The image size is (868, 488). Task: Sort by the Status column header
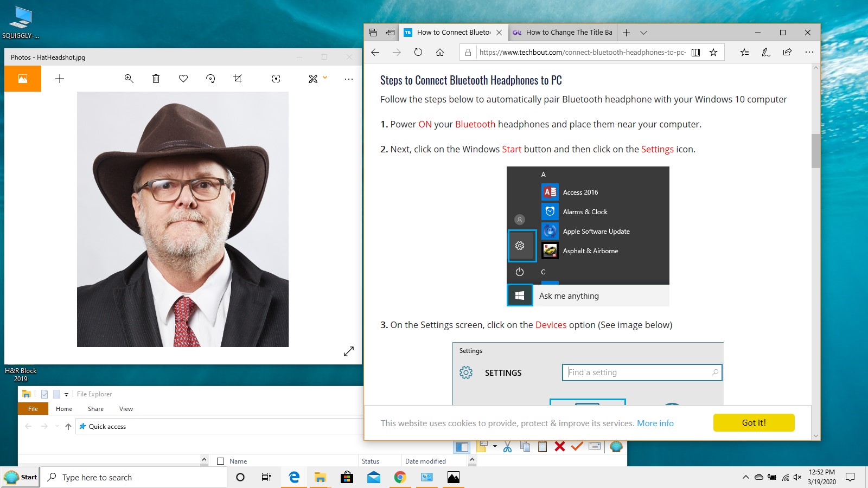[371, 461]
